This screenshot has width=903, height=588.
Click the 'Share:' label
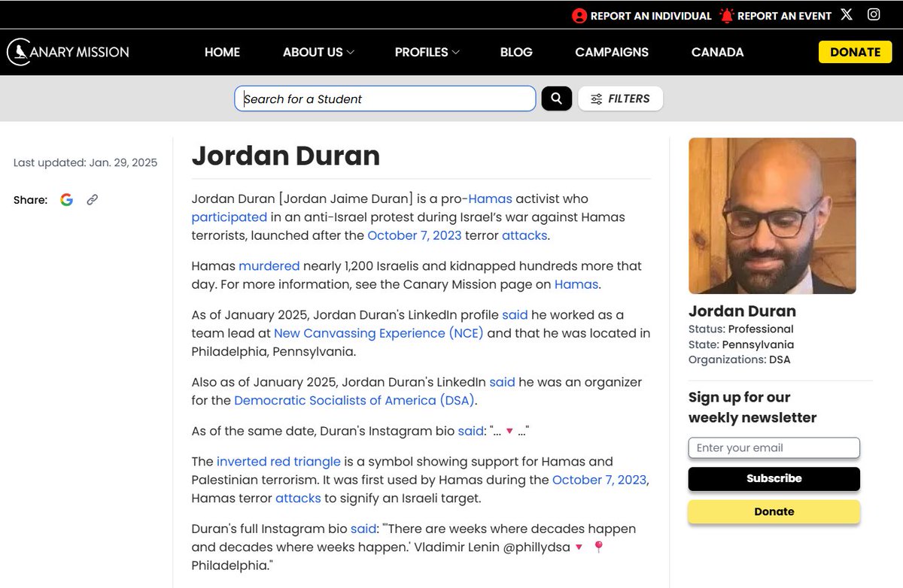(30, 200)
